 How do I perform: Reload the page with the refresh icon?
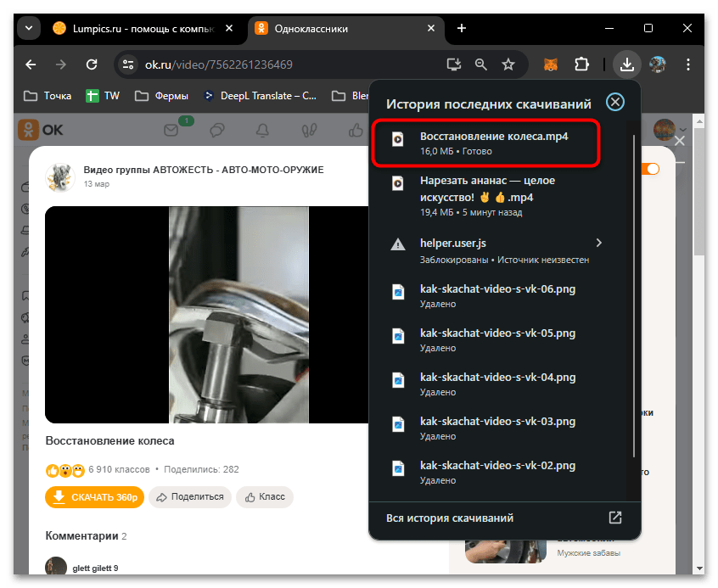(x=92, y=64)
